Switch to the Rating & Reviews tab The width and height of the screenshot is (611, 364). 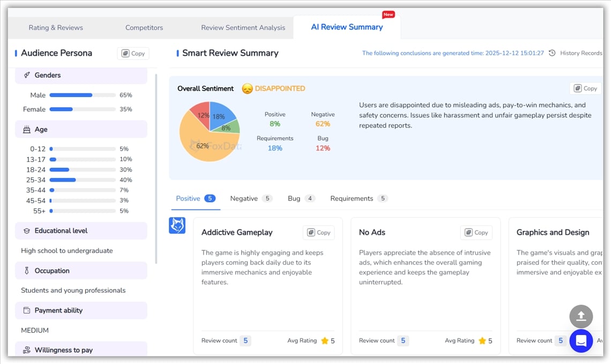tap(56, 28)
